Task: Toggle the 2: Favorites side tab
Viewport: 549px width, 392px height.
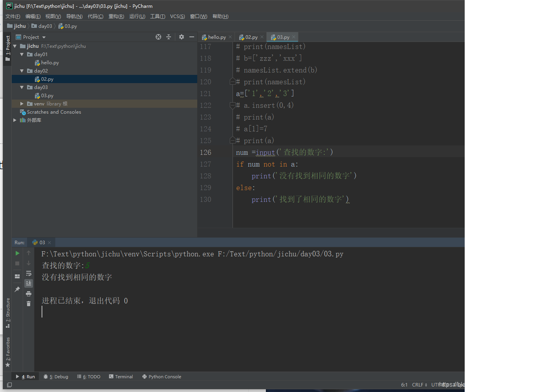Action: pos(7,352)
